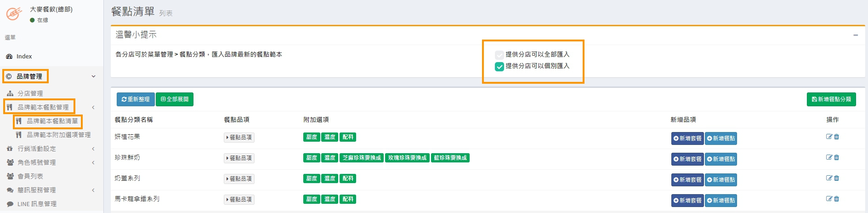Expand 餐點品項 for 珍珠鮮奶

(x=239, y=158)
